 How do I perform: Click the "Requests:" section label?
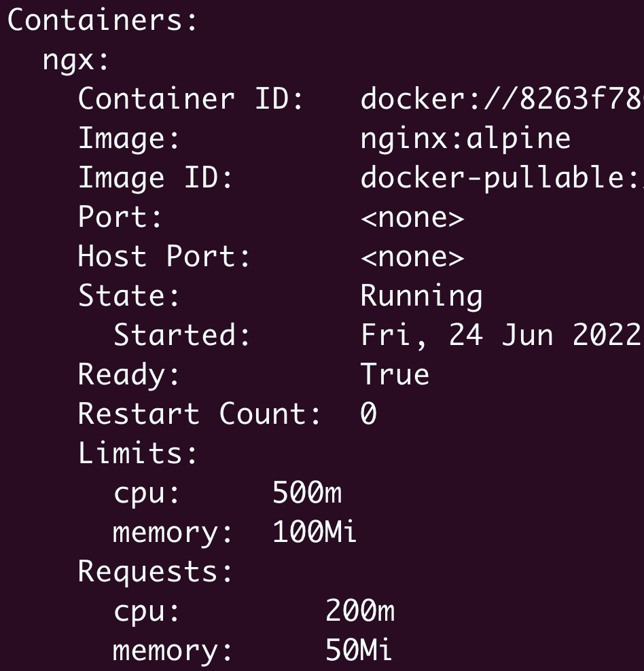click(155, 573)
